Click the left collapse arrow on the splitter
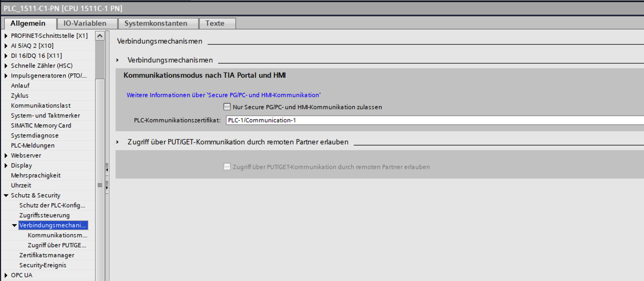Viewport: 644px width, 281px height. point(107,170)
